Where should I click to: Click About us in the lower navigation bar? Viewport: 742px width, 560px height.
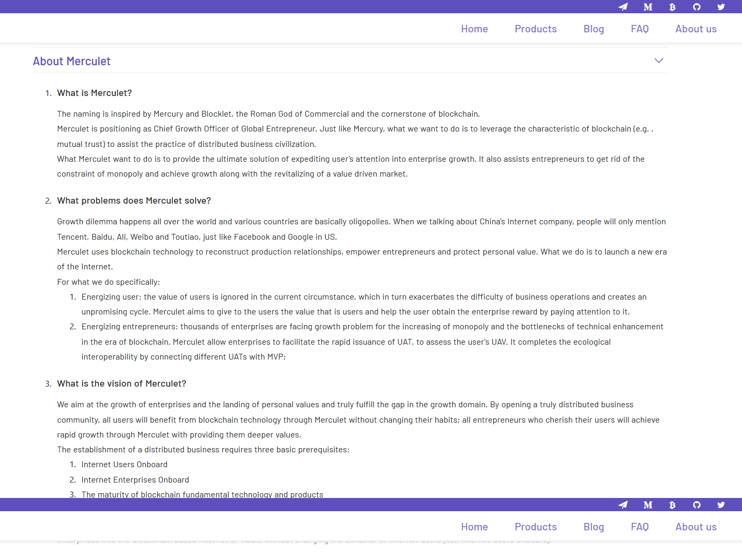[x=696, y=527]
